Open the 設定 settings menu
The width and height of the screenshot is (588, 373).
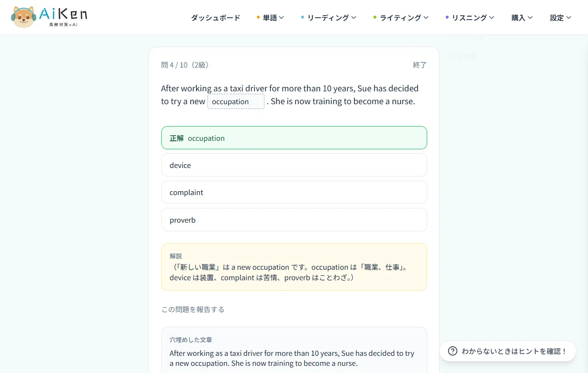coord(560,18)
